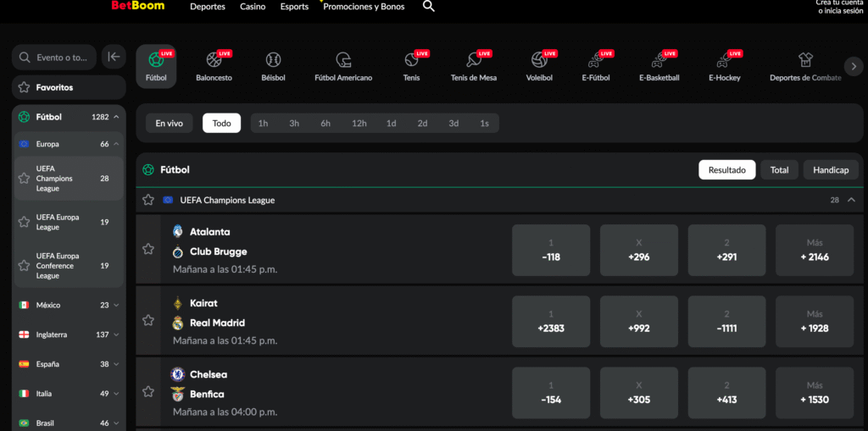Collapse the Fútbol sidebar category
This screenshot has height=431, width=868.
[116, 117]
